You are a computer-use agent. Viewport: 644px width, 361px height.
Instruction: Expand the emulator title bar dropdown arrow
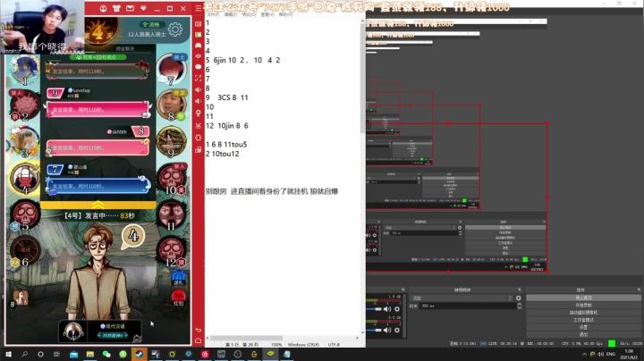[x=143, y=8]
